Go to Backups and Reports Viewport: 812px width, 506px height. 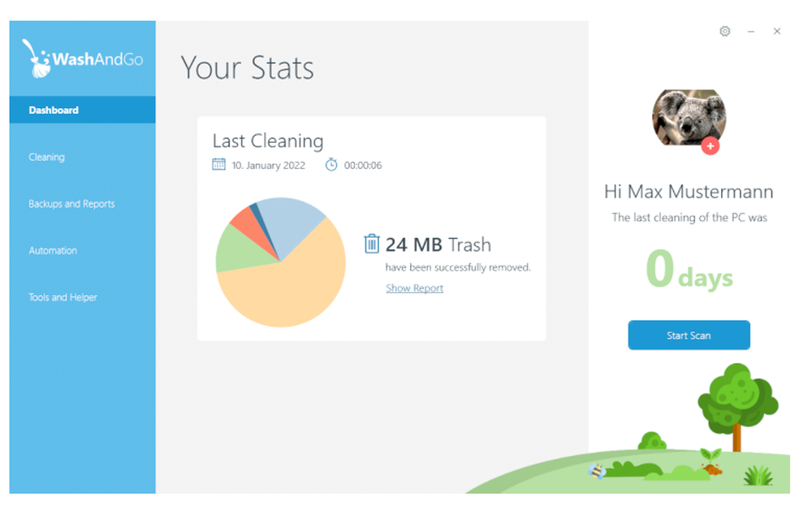[x=71, y=204]
